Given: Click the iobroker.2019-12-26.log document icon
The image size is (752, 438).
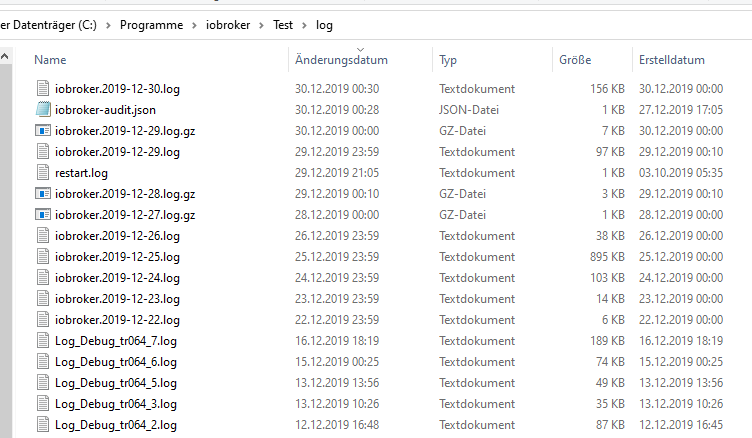Looking at the screenshot, I should tap(43, 236).
